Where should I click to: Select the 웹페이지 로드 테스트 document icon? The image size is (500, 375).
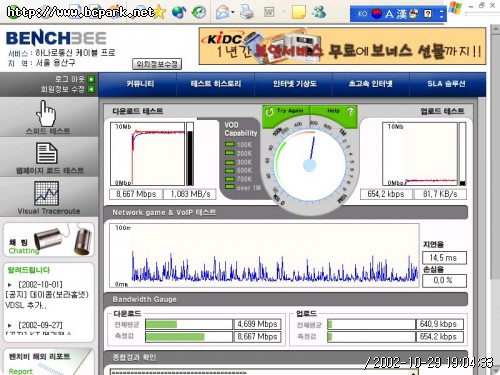click(46, 153)
